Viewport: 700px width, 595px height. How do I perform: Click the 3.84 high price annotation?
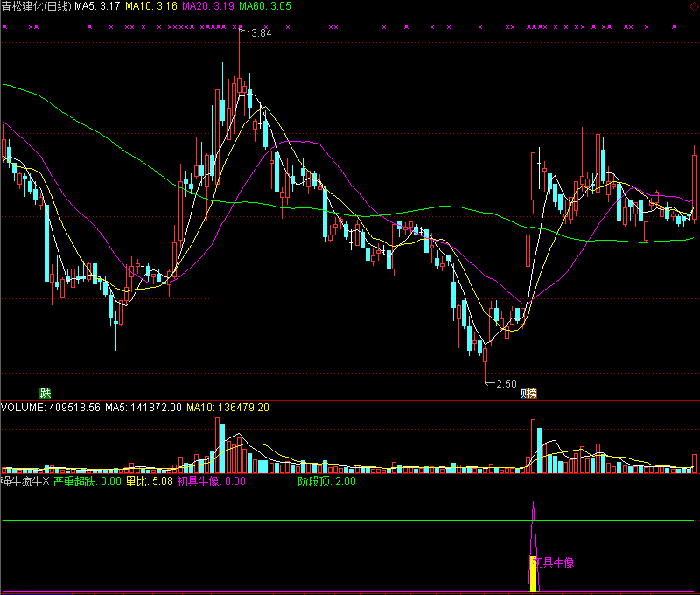[x=261, y=33]
